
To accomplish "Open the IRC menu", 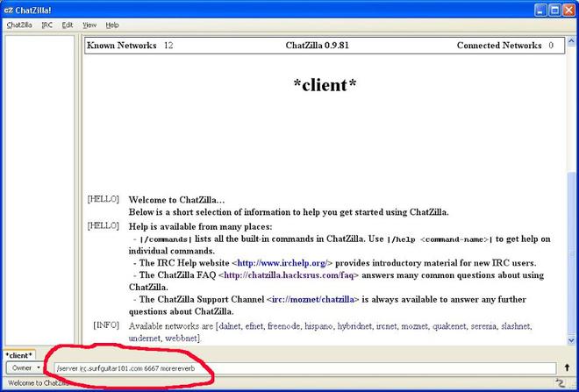I will [x=46, y=25].
